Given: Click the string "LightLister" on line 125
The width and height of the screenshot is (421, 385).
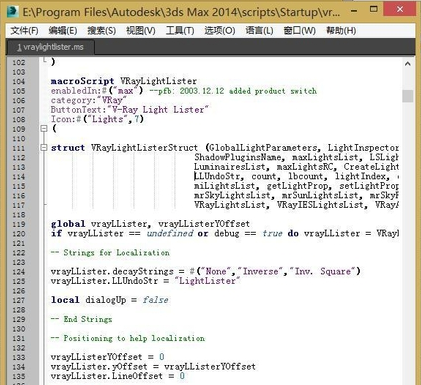Looking at the screenshot, I should [x=207, y=281].
